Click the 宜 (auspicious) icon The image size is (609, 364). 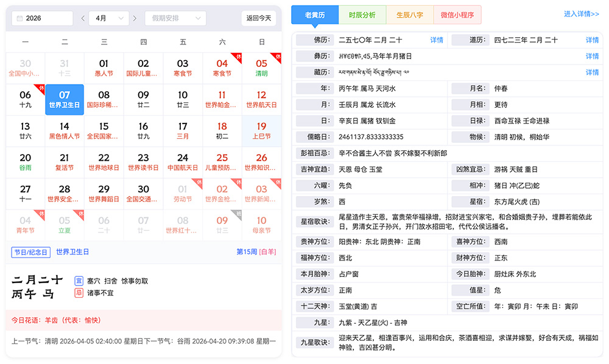tap(79, 281)
